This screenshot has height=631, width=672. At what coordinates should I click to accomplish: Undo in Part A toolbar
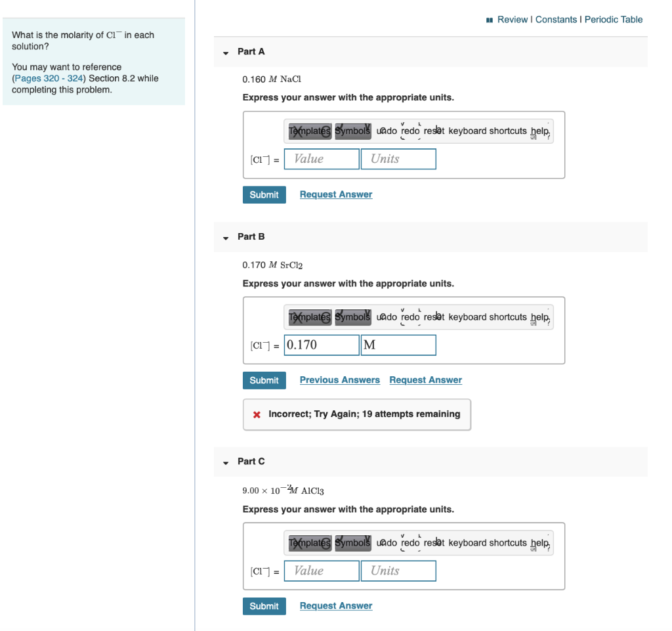[x=387, y=131]
